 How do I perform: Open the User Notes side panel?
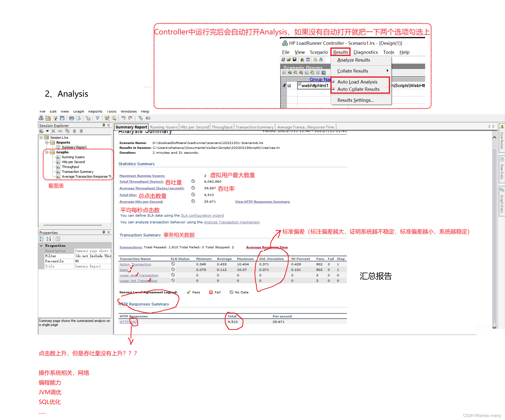coord(502,138)
